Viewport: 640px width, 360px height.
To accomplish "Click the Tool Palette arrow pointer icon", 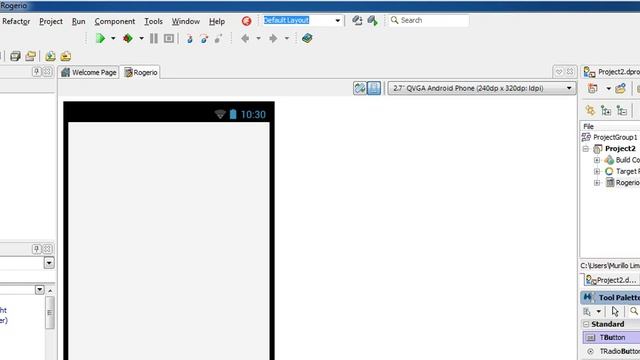I will pyautogui.click(x=615, y=311).
